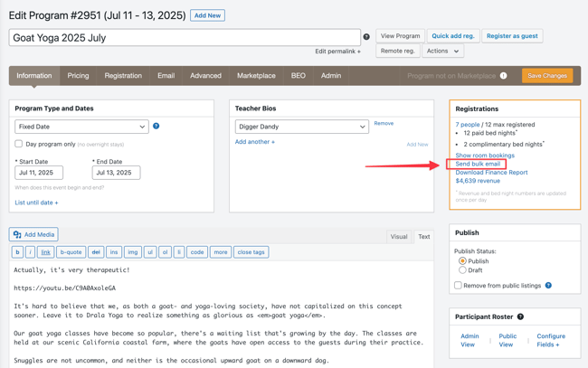Click the code toolbar button
Screen dimensions: 588x368
point(197,252)
